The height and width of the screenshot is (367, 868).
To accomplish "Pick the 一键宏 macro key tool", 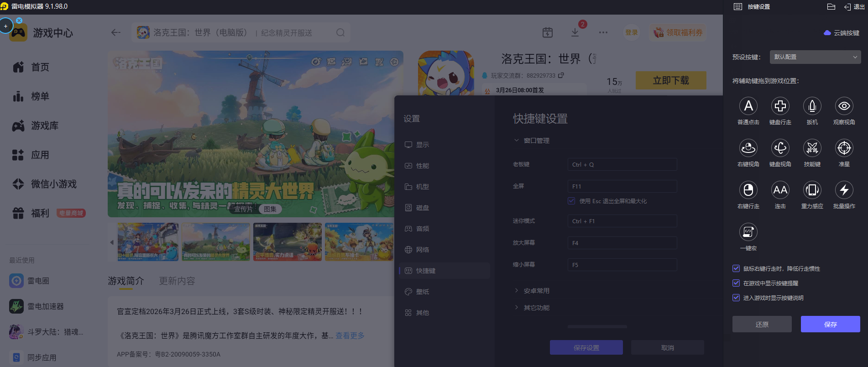I will [748, 232].
